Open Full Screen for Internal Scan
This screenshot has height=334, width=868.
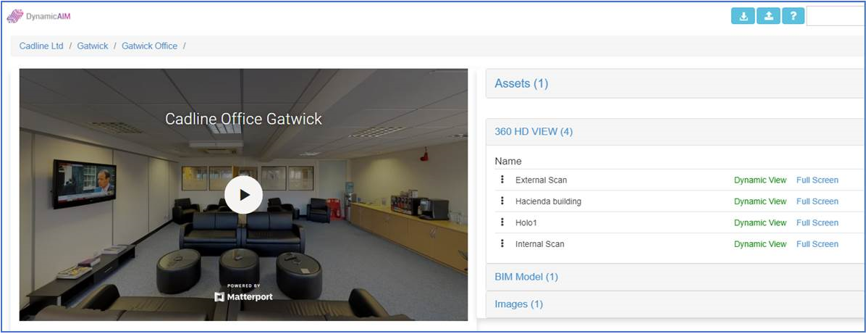coord(817,243)
